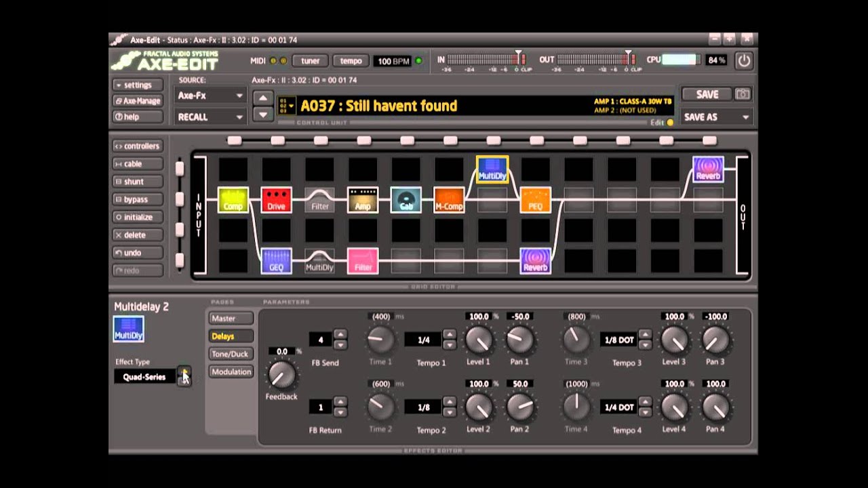The width and height of the screenshot is (868, 488).
Task: Select the PEQ block
Action: coord(536,200)
